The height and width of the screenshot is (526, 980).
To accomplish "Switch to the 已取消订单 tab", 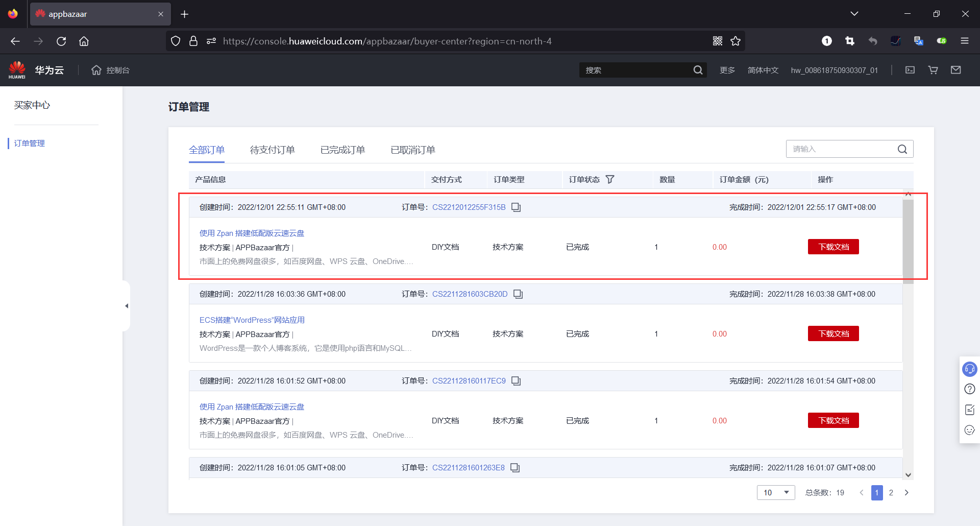I will 412,150.
